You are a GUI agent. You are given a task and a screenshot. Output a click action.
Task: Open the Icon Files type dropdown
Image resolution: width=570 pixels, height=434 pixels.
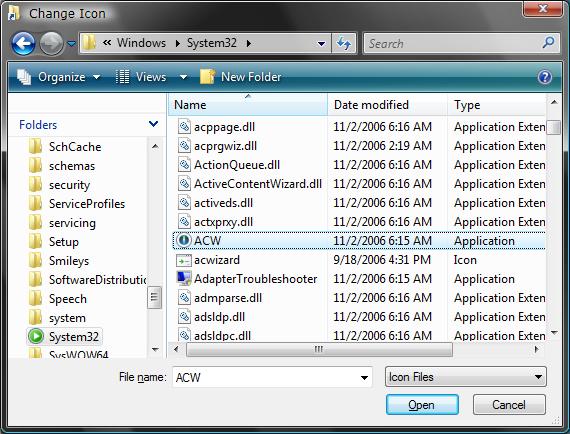coord(465,377)
